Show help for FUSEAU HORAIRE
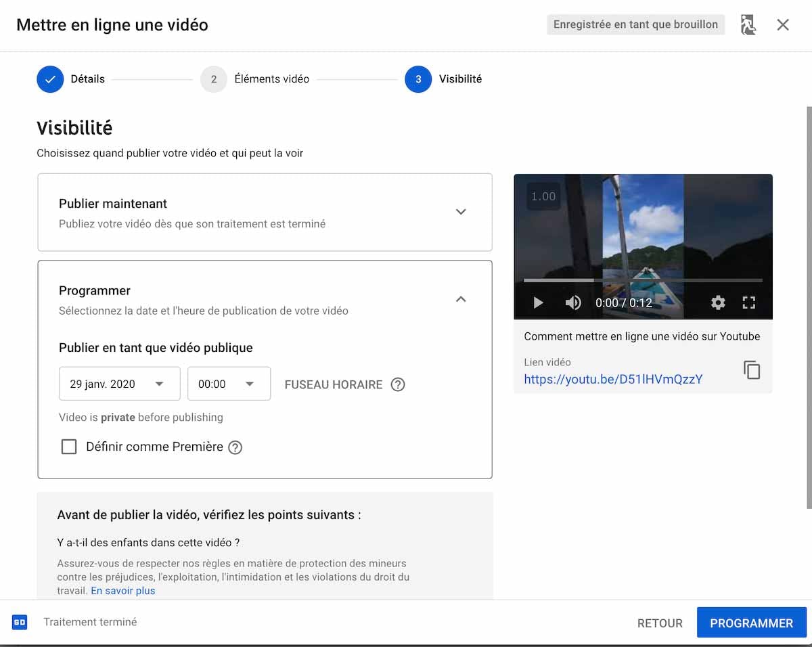This screenshot has width=812, height=647. coord(398,384)
